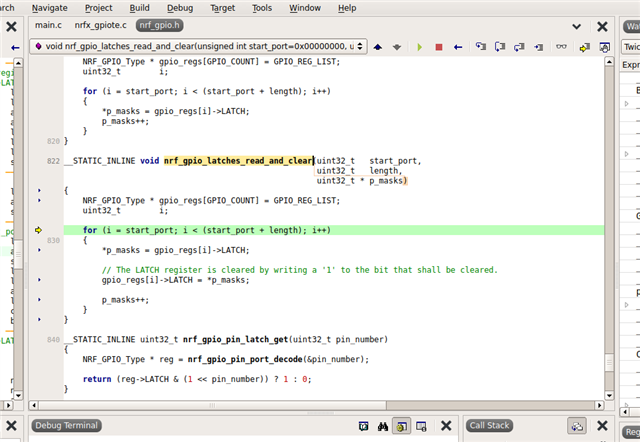This screenshot has height=442, width=640.
Task: Click the left panel scrollbar down arrow
Action: click(x=18, y=395)
